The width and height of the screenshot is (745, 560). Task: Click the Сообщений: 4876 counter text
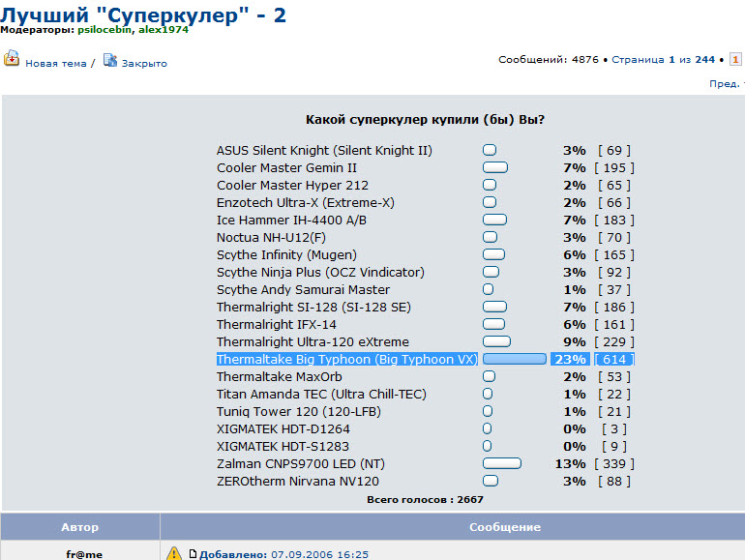[549, 59]
